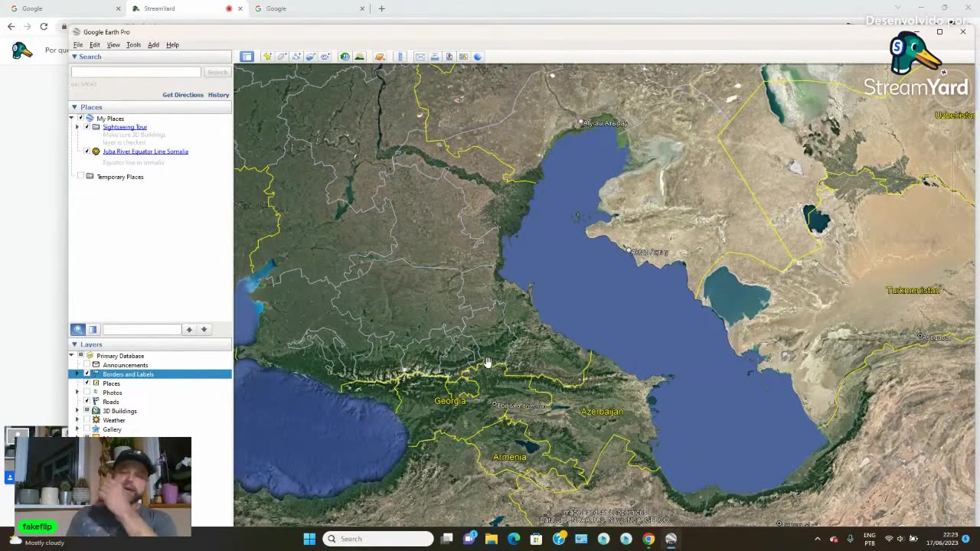The height and width of the screenshot is (551, 980).
Task: Open the Help menu
Action: (172, 45)
